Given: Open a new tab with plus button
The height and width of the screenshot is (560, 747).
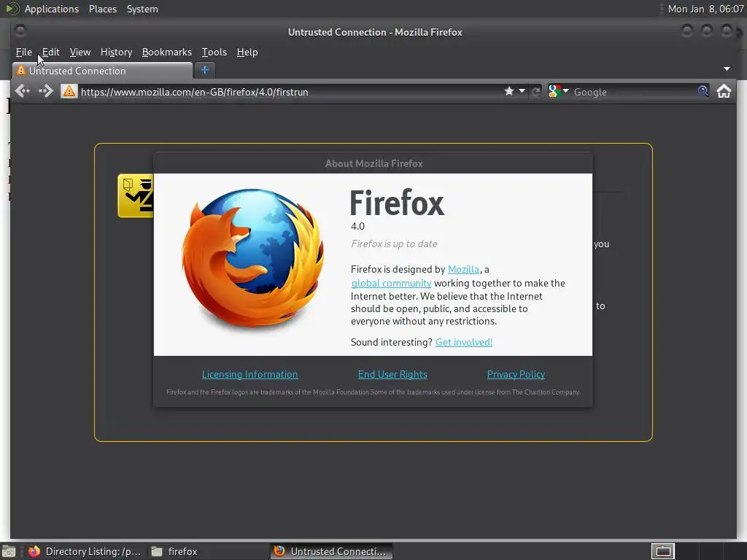Looking at the screenshot, I should [205, 71].
